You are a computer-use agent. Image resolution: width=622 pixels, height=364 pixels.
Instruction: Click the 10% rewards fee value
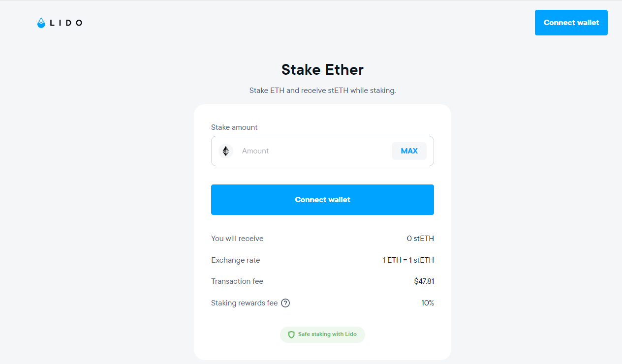tap(428, 303)
